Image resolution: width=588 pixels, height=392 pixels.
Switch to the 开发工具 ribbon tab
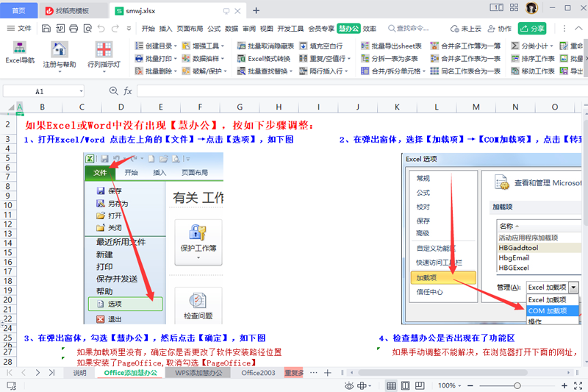click(290, 29)
